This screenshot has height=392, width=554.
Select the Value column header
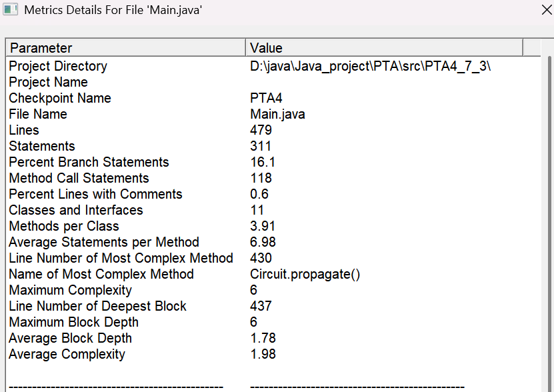pos(384,48)
